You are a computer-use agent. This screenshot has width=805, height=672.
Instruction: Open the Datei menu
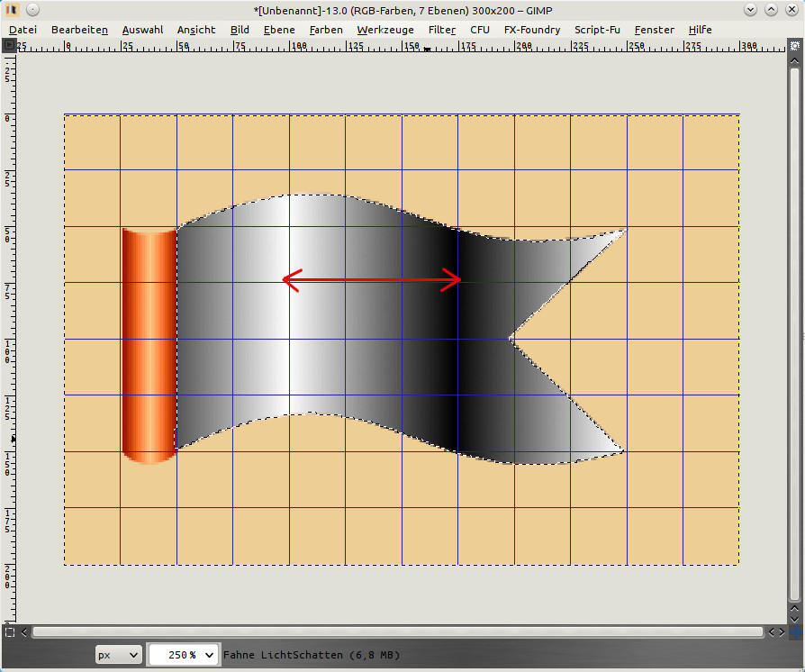[x=24, y=30]
